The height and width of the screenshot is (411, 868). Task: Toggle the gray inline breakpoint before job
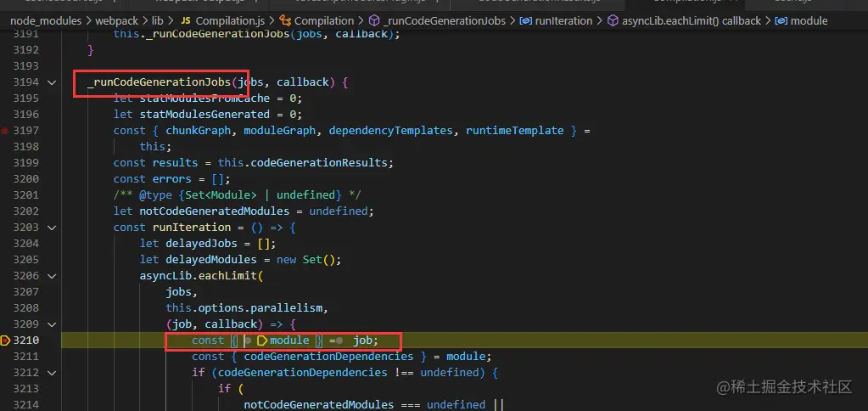tap(339, 341)
